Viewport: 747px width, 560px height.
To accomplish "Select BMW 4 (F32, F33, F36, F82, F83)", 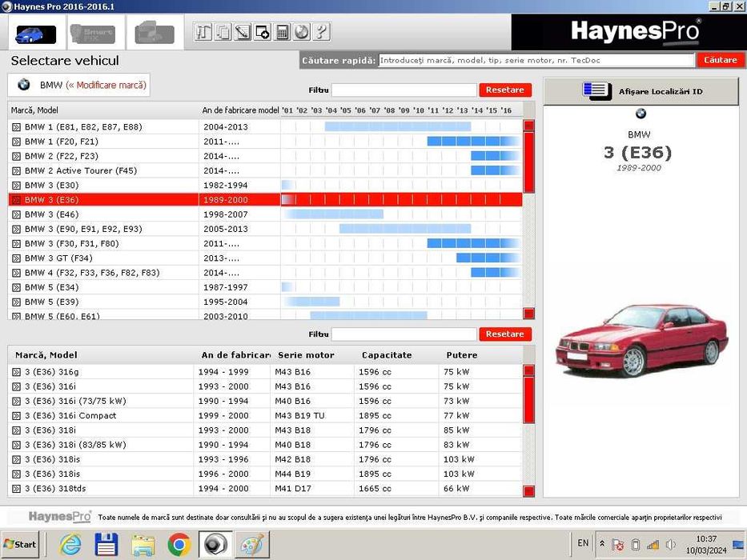I will (265, 273).
